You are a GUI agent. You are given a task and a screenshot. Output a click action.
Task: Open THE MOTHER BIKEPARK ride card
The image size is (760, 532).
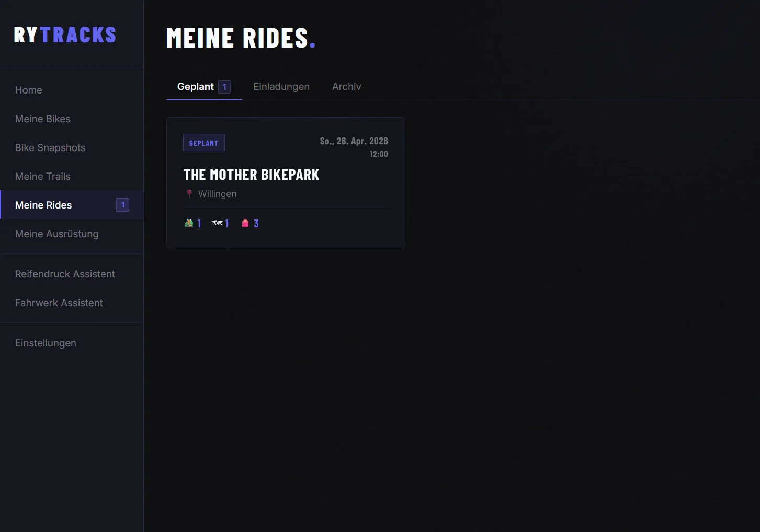[286, 182]
